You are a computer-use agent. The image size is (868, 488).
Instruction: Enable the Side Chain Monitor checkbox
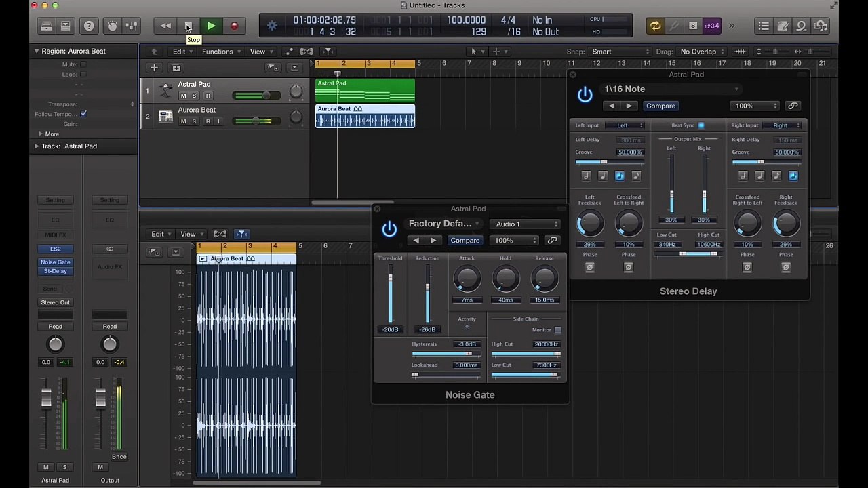tap(557, 330)
